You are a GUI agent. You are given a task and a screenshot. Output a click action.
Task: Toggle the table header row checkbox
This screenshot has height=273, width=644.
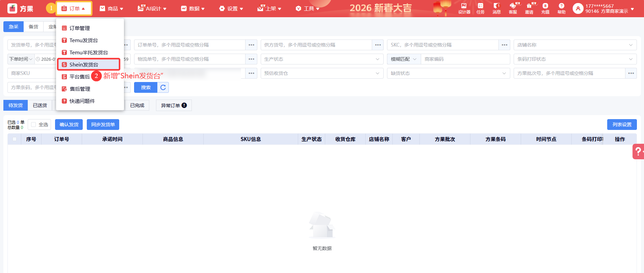pyautogui.click(x=15, y=139)
